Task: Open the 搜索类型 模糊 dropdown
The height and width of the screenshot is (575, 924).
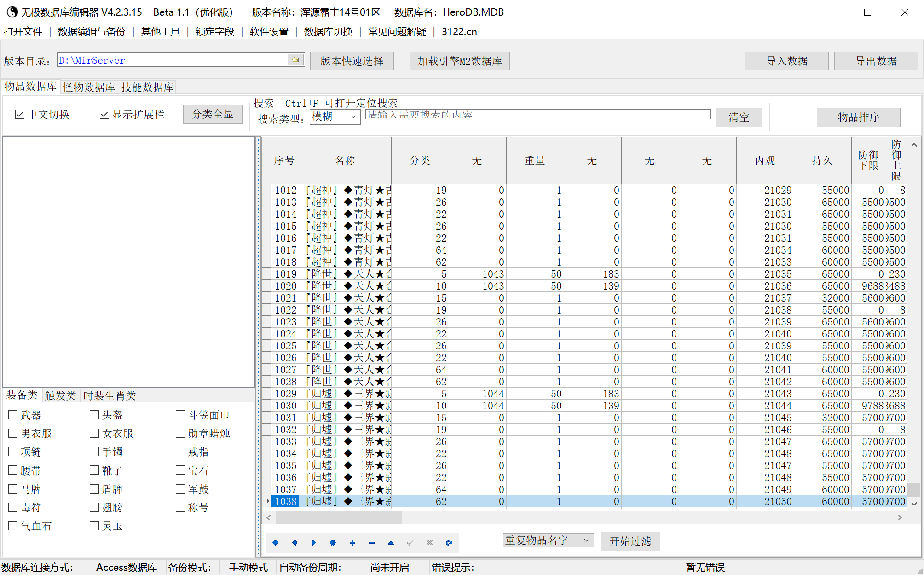Action: click(x=335, y=116)
